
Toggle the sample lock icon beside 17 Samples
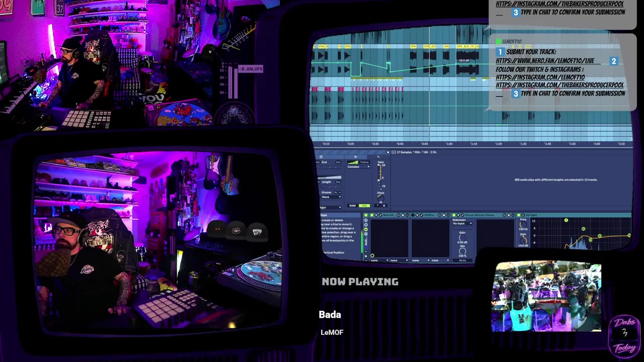388,152
